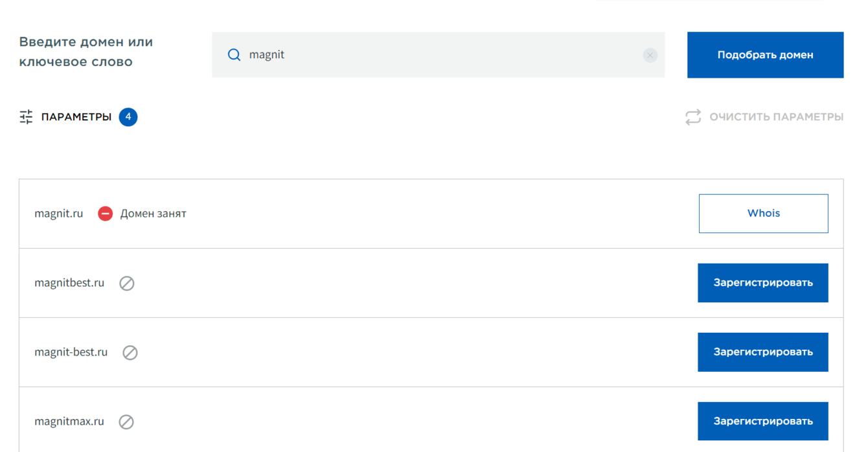Clear the search field with X icon
This screenshot has height=452, width=868.
coord(650,55)
